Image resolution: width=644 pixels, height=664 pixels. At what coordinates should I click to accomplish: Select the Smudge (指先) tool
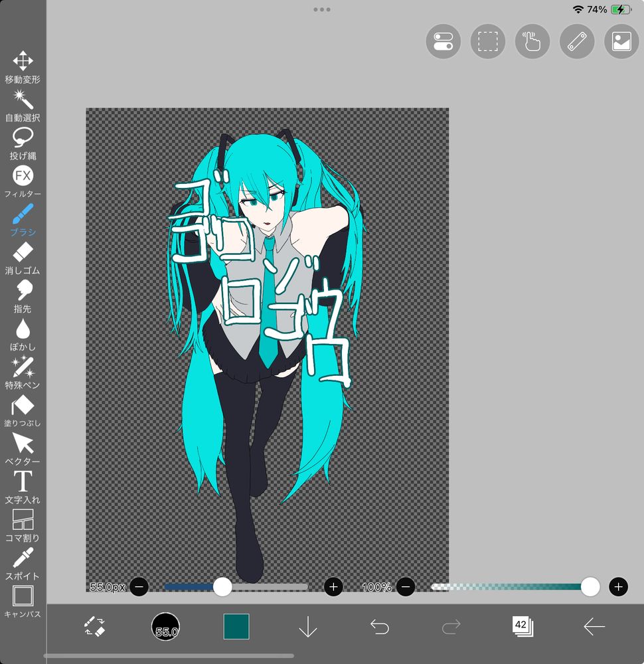[x=23, y=296]
